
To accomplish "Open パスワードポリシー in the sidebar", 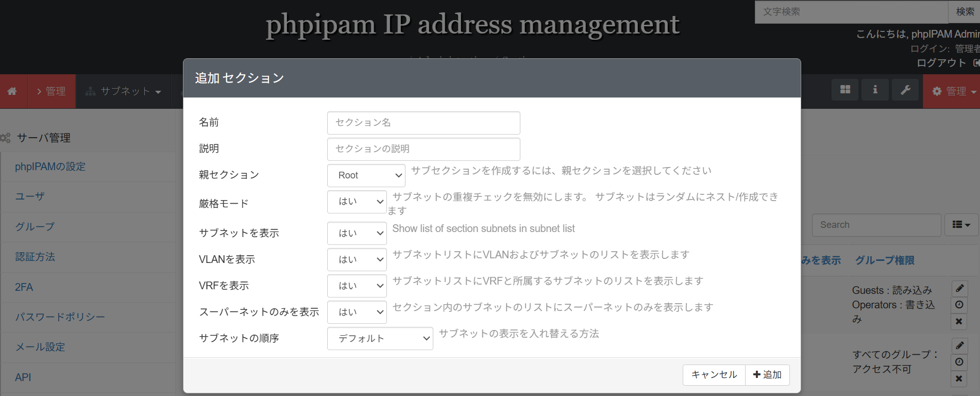I will pyautogui.click(x=60, y=317).
